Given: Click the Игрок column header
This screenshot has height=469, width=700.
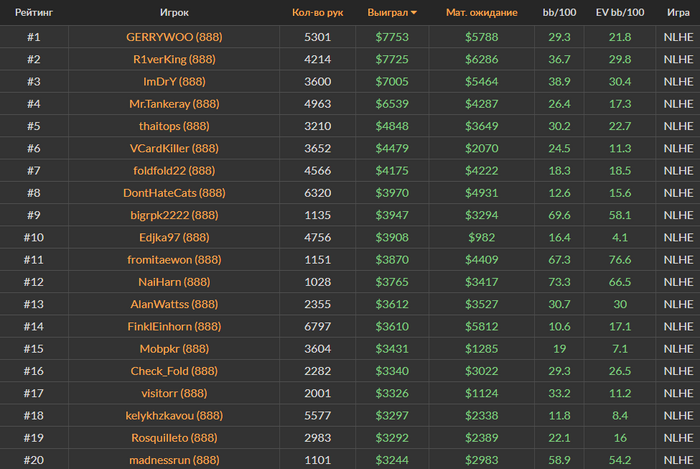Looking at the screenshot, I should tap(174, 12).
